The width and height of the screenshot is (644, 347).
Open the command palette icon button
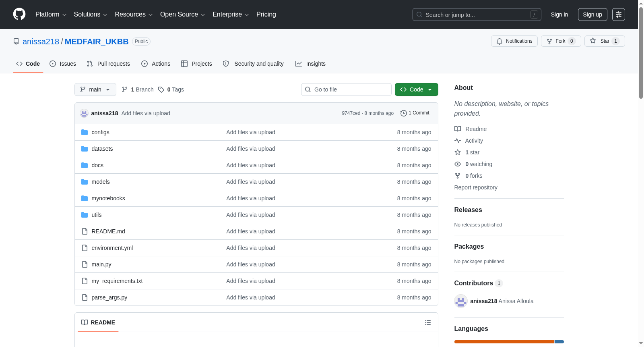click(x=619, y=15)
